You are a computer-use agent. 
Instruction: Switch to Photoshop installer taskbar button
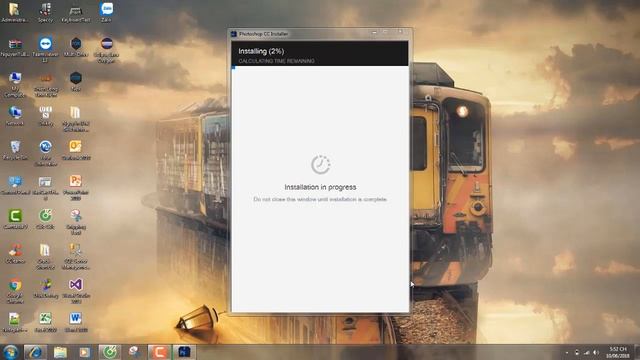click(x=184, y=352)
